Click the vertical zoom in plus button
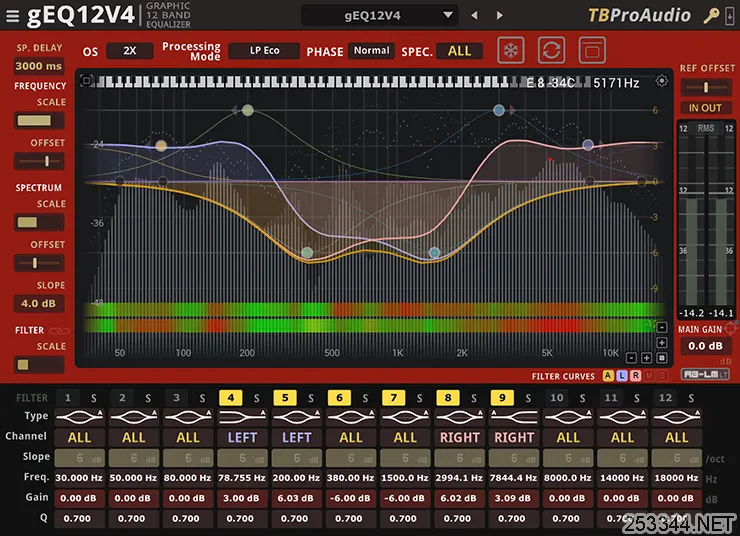The image size is (740, 536). point(662,343)
